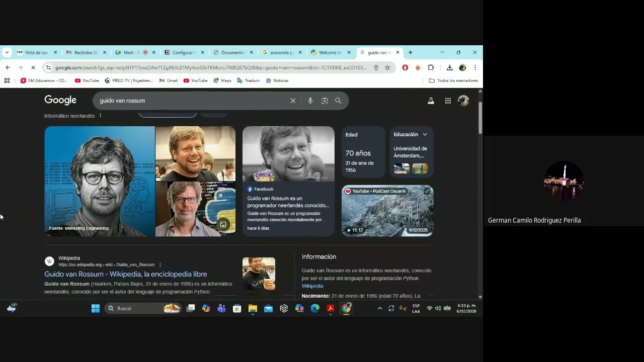This screenshot has width=644, height=362.
Task: Open more options next to Informático neerlandés
Action: click(x=100, y=116)
